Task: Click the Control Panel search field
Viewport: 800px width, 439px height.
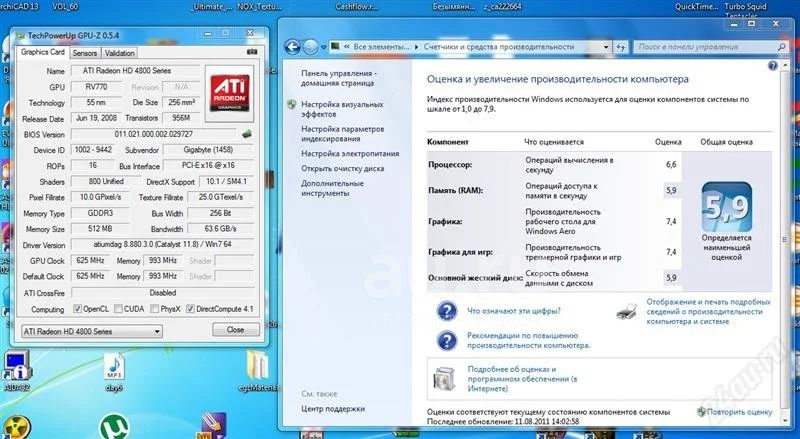Action: click(x=711, y=47)
